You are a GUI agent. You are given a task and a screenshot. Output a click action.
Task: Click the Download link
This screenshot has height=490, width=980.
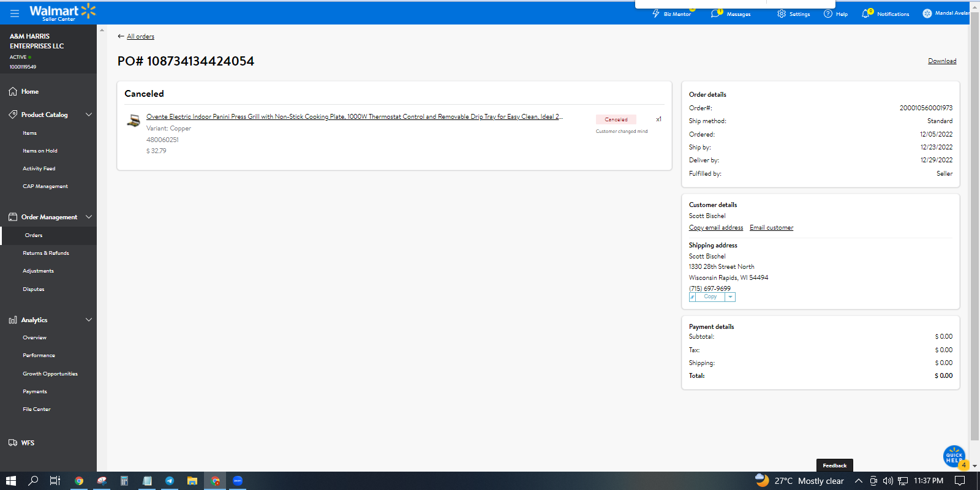(x=942, y=61)
